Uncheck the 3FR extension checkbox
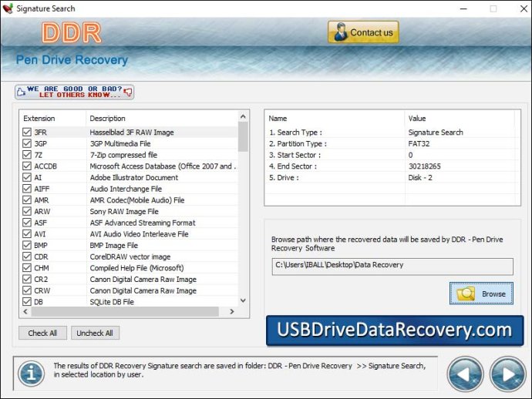The height and width of the screenshot is (399, 532). tap(27, 132)
